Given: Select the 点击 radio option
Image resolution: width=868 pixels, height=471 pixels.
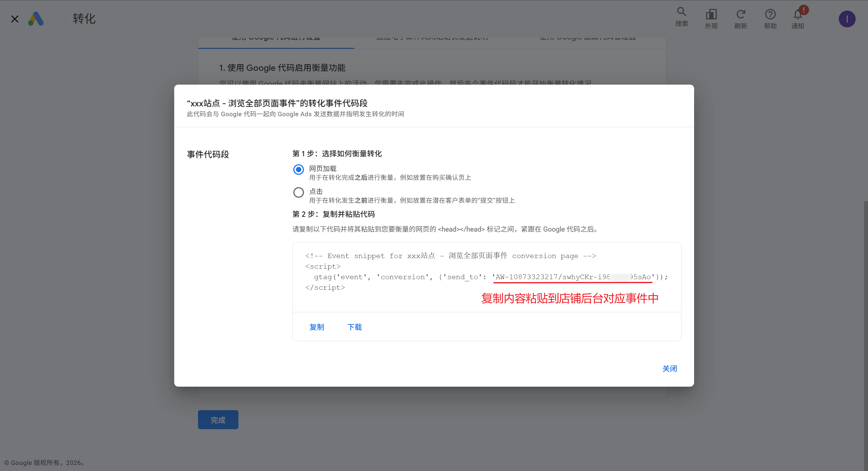Looking at the screenshot, I should (298, 192).
